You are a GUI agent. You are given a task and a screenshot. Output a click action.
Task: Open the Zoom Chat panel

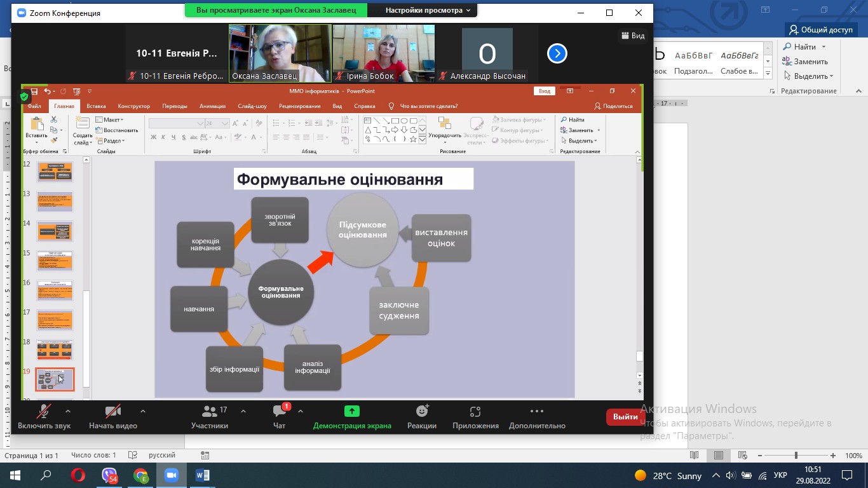279,416
